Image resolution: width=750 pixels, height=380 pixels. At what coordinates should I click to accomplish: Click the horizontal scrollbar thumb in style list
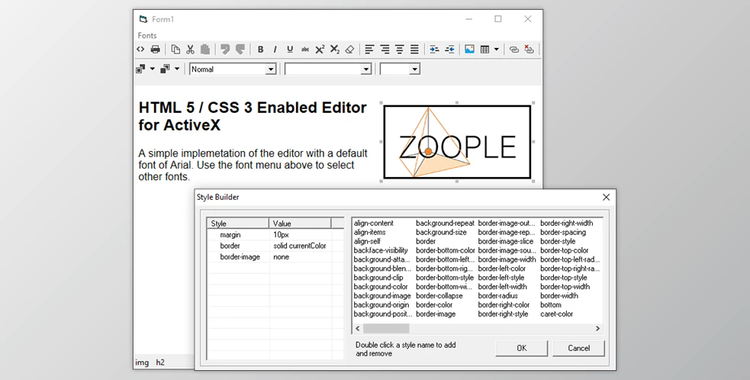(386, 328)
